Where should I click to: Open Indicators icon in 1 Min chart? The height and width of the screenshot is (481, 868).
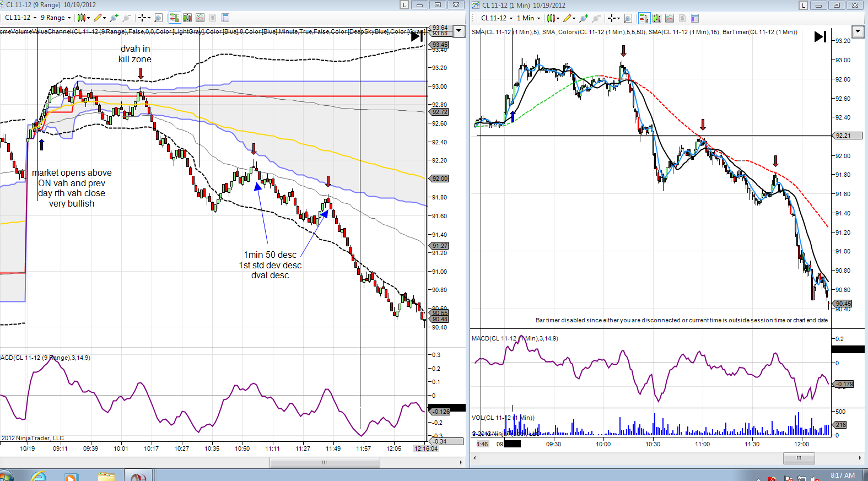670,18
